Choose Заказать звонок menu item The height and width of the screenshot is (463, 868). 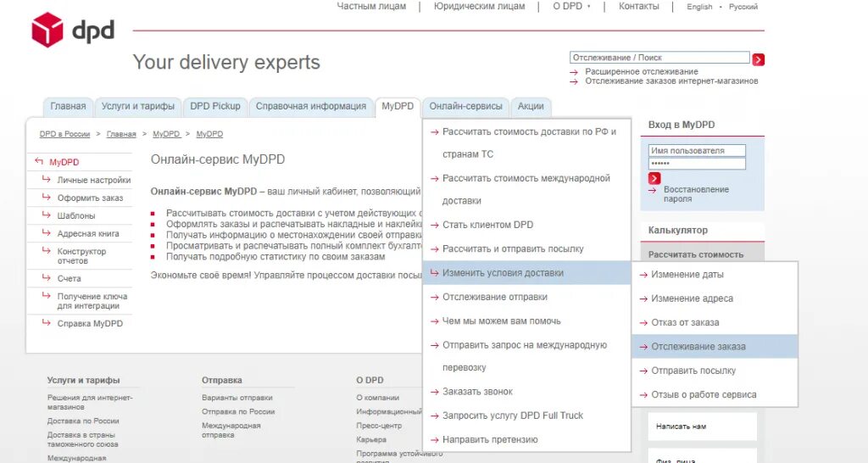[x=526, y=392]
